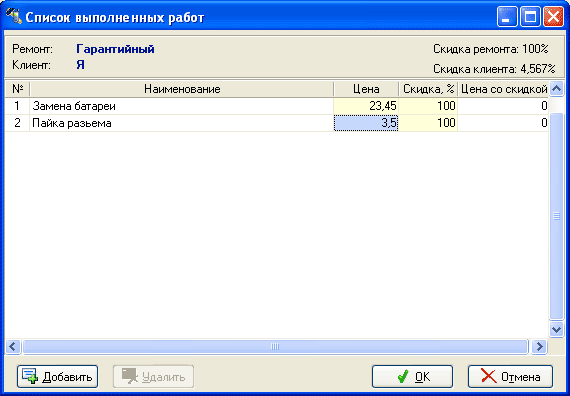This screenshot has height=396, width=570.
Task: Click the Цена со скидкой column header
Action: pos(503,89)
